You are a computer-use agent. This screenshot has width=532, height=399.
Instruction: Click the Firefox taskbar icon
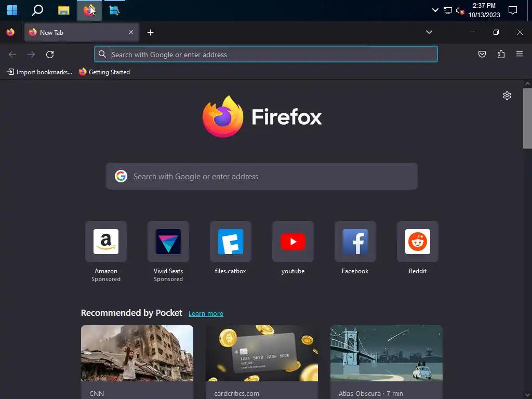[x=89, y=10]
